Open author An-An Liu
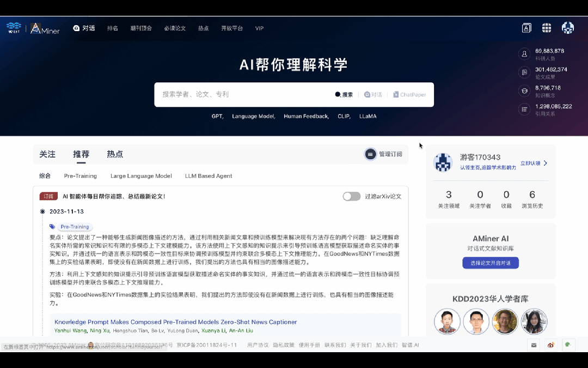This screenshot has height=368, width=588. [241, 330]
